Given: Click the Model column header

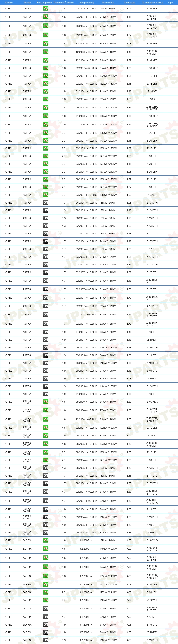Looking at the screenshot, I should (x=27, y=3).
